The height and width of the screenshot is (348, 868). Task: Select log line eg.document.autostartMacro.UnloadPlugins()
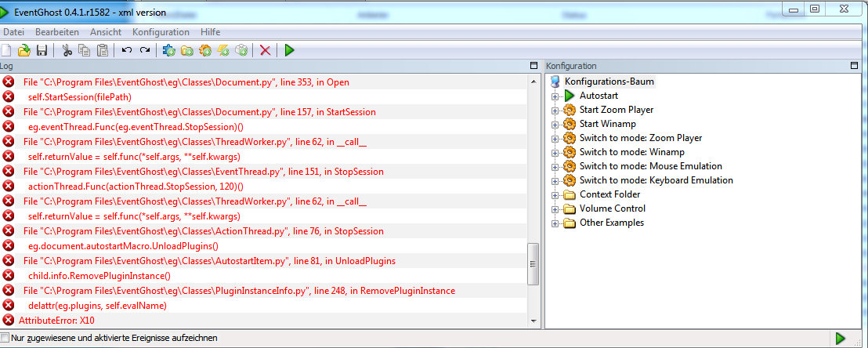(x=263, y=245)
